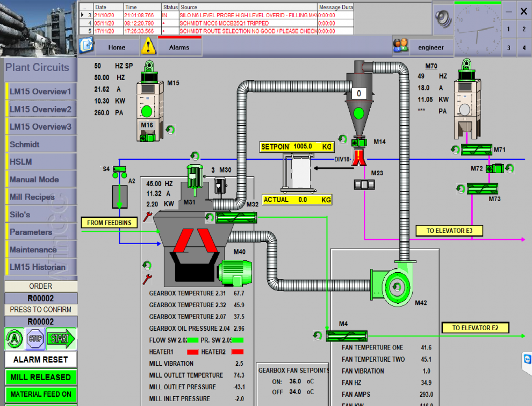
Task: Click the engineer user login icon
Action: 400,47
